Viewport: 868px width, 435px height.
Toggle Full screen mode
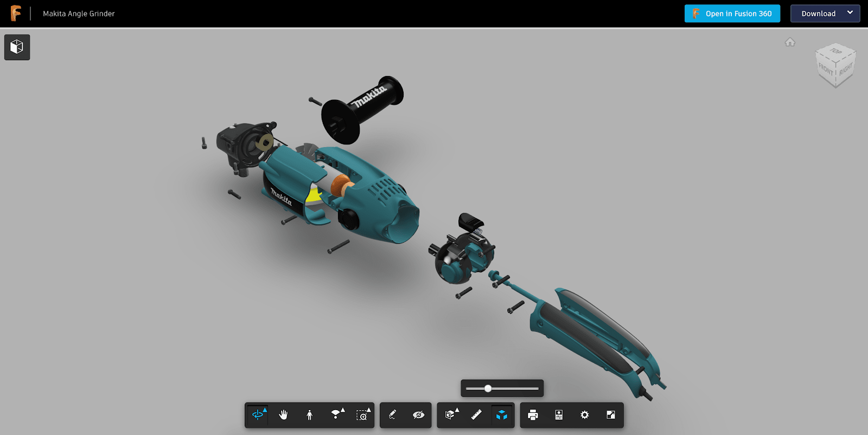610,415
